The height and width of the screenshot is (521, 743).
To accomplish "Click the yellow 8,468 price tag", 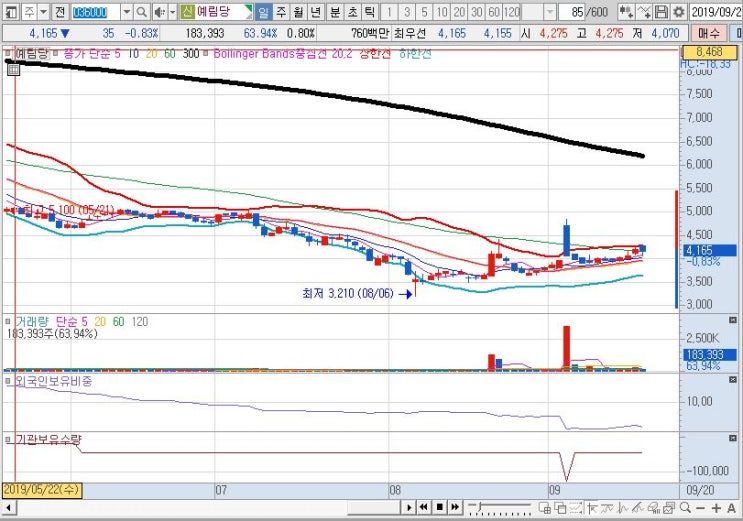I will [709, 52].
